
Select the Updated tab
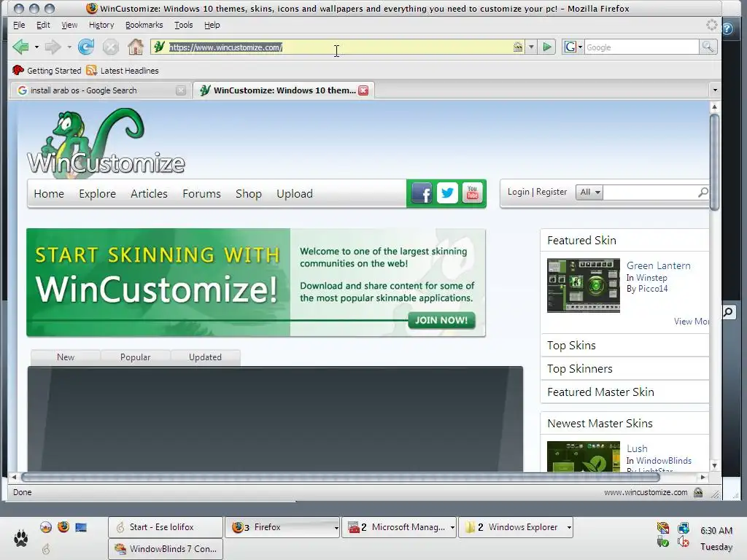click(x=205, y=357)
